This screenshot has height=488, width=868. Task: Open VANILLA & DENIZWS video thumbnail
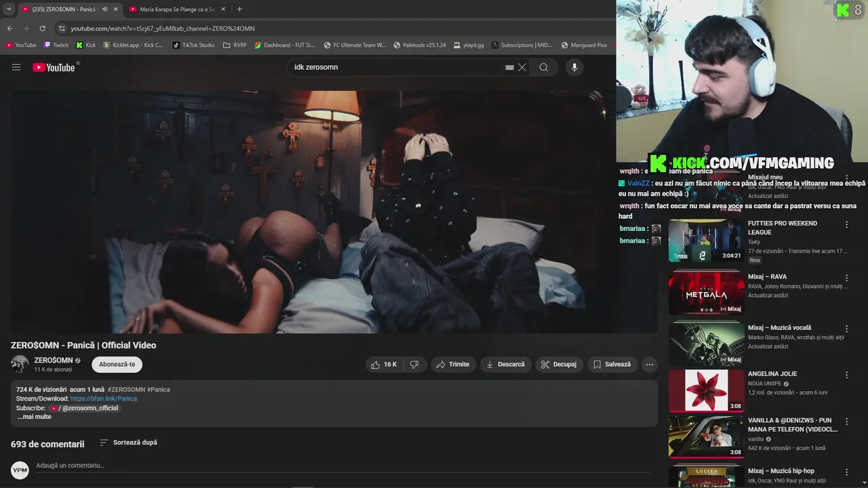tap(706, 436)
